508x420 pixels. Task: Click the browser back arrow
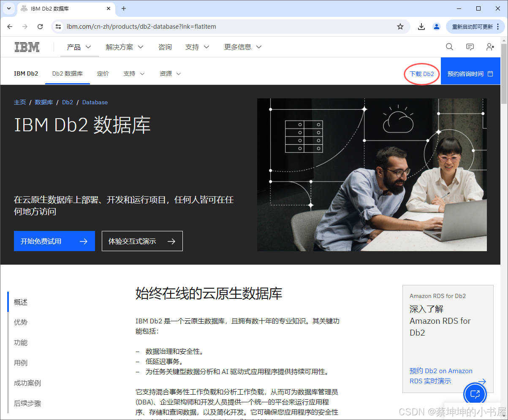point(10,26)
